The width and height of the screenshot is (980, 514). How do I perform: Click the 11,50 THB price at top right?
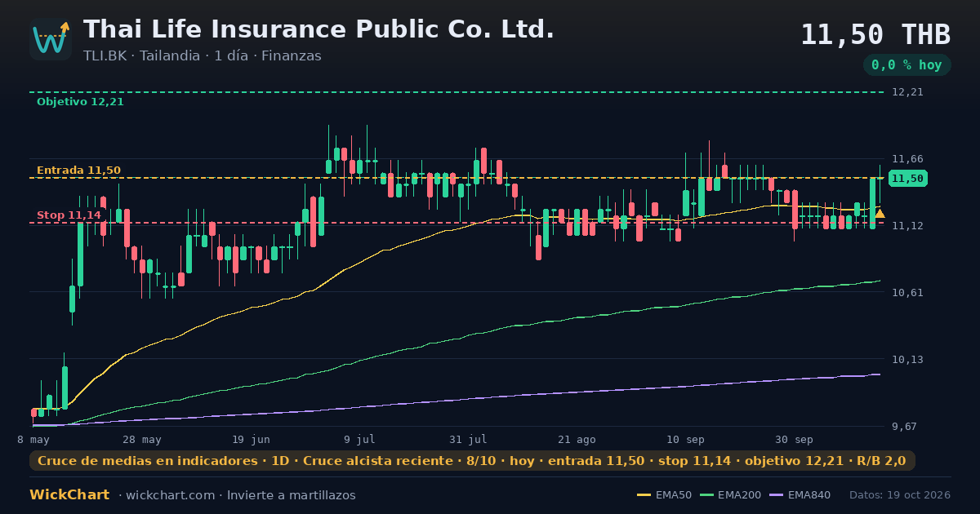tap(875, 35)
